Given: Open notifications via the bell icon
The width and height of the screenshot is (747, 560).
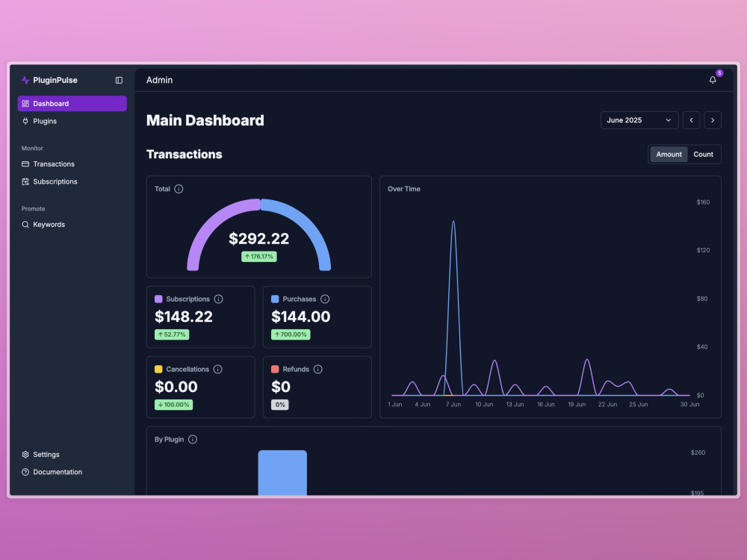Looking at the screenshot, I should pyautogui.click(x=713, y=80).
